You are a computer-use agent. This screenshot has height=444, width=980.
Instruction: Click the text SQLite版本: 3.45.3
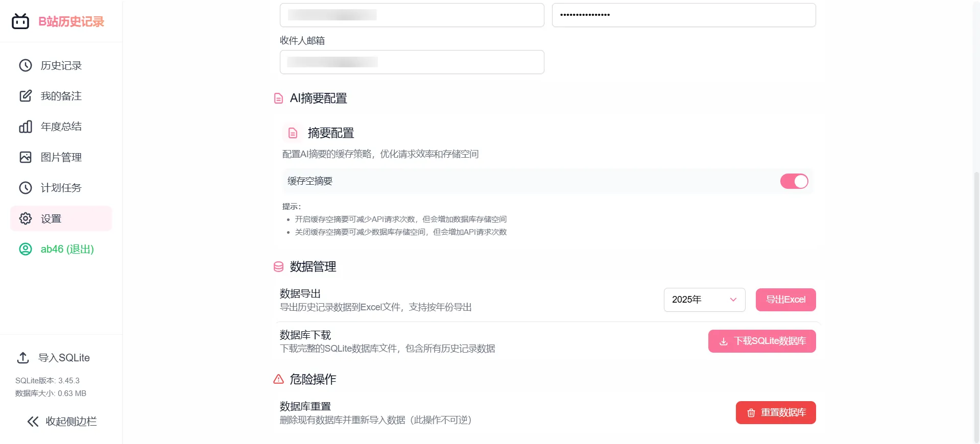click(47, 381)
